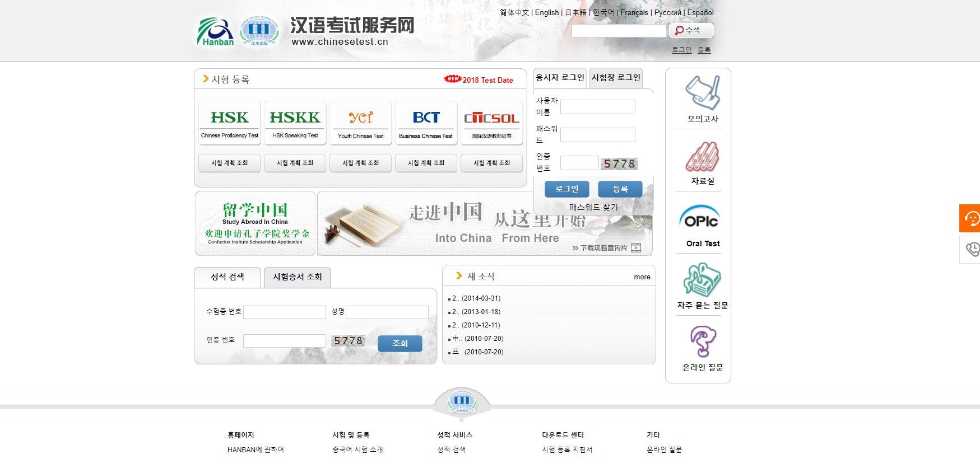
Task: Click the 사용자 이름 username input field
Action: point(597,107)
